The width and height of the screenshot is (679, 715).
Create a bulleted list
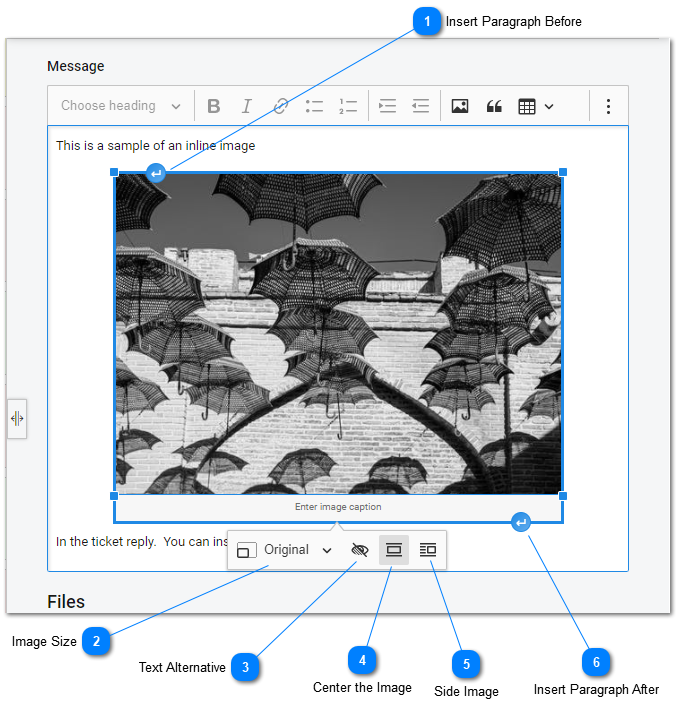point(314,106)
